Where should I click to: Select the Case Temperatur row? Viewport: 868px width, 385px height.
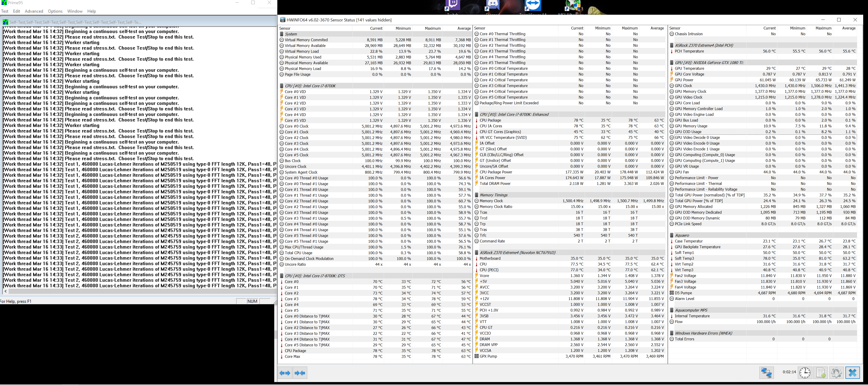[x=763, y=241]
